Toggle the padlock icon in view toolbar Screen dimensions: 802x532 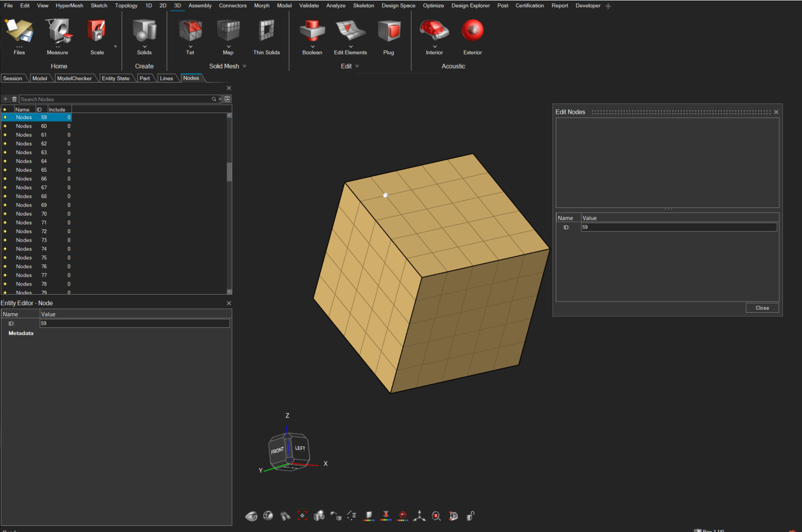tap(470, 516)
